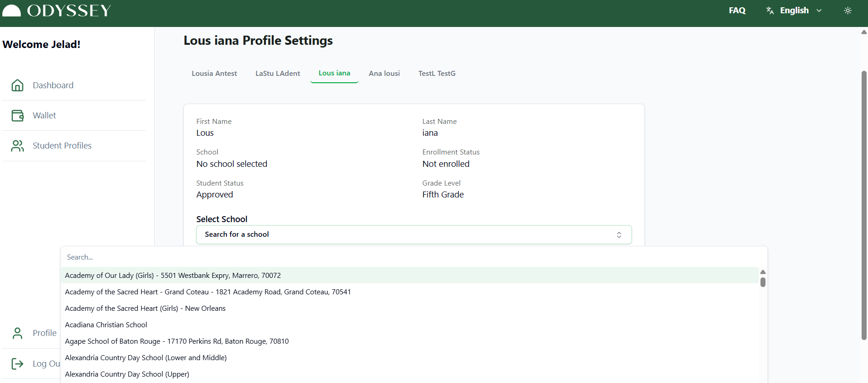The image size is (868, 383).
Task: Click the language translate icon
Action: [x=770, y=11]
